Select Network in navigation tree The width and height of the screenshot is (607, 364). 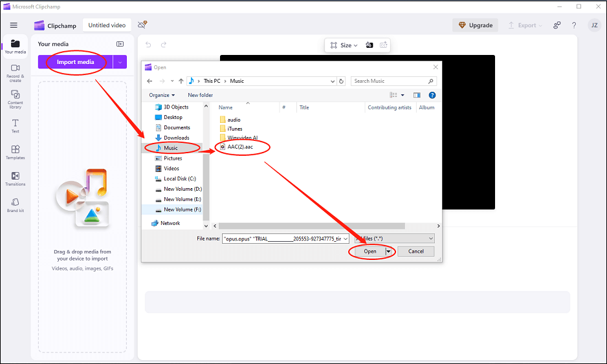click(x=166, y=223)
